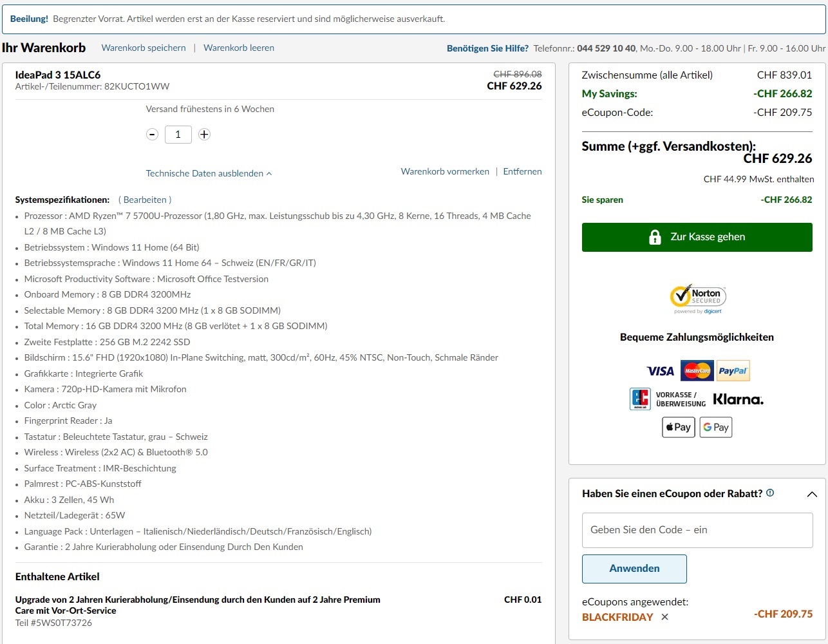Click the Klarna payment logo

738,399
